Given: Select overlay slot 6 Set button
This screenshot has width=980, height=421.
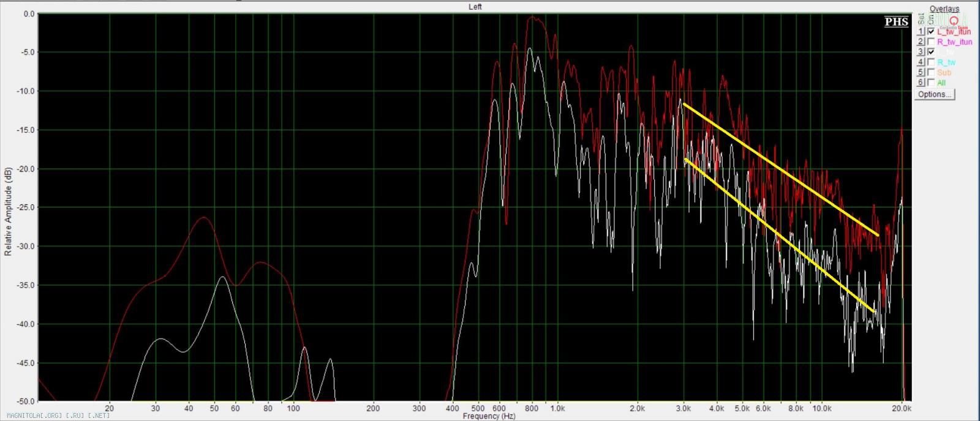Looking at the screenshot, I should pos(921,83).
